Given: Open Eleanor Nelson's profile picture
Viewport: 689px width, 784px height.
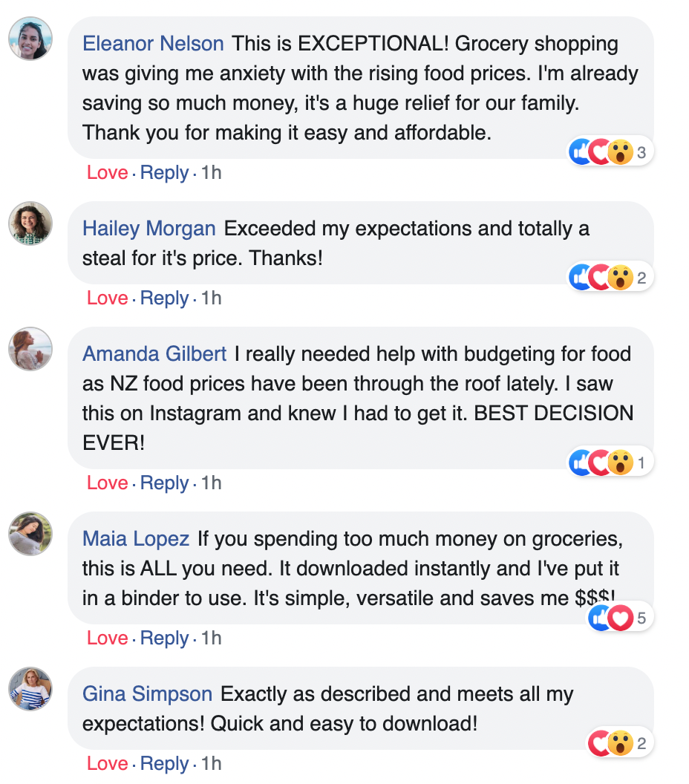Looking at the screenshot, I should 30,38.
